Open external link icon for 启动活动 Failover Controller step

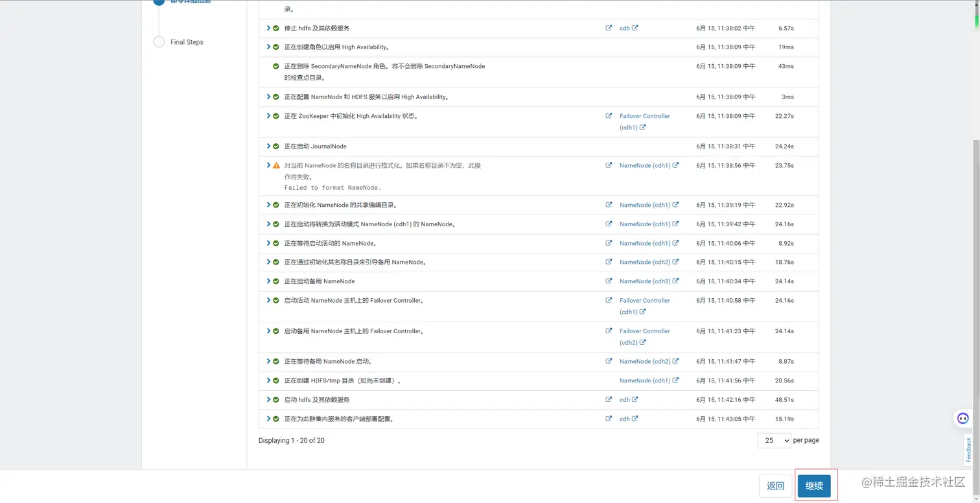609,300
